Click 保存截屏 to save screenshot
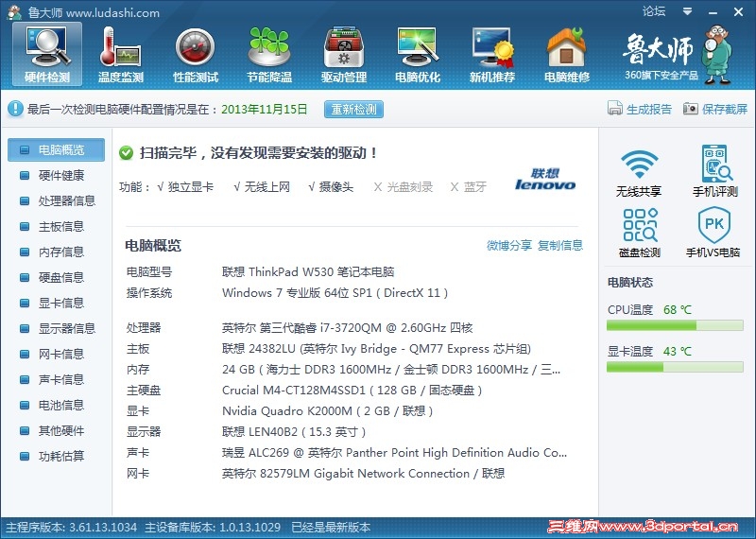 pos(715,109)
